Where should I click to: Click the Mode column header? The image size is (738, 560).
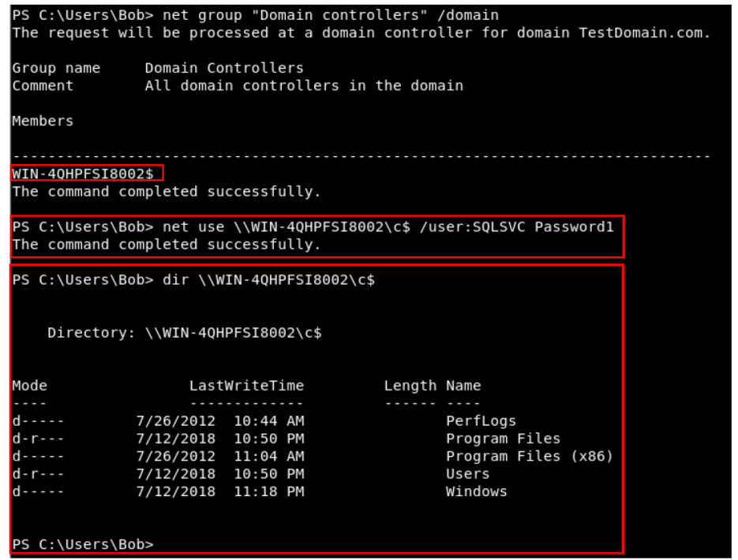29,386
